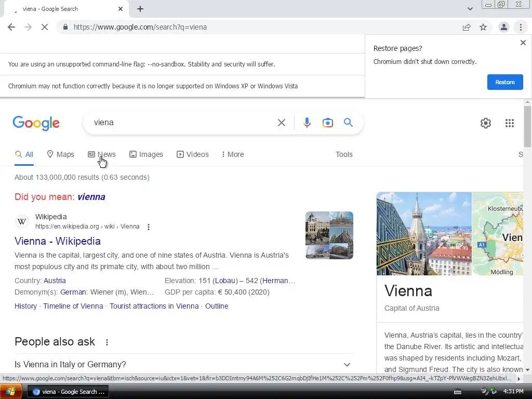Open the Outline sublink
532x399 pixels.
pos(217,306)
